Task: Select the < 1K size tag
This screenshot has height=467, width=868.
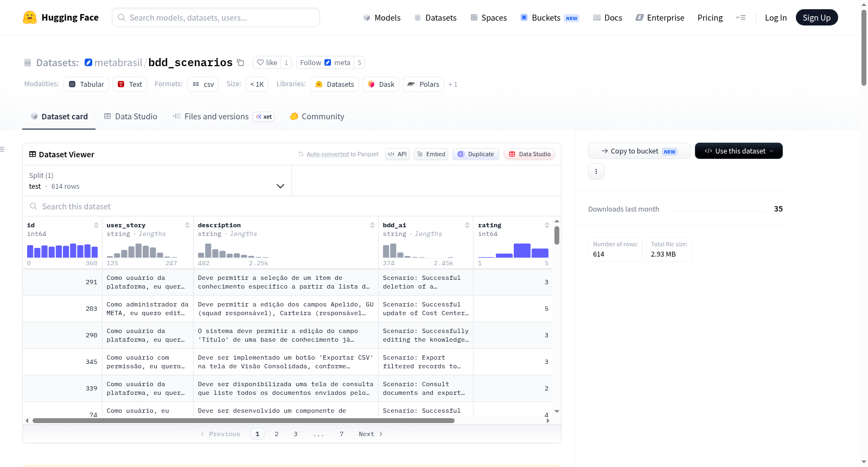Action: click(257, 84)
